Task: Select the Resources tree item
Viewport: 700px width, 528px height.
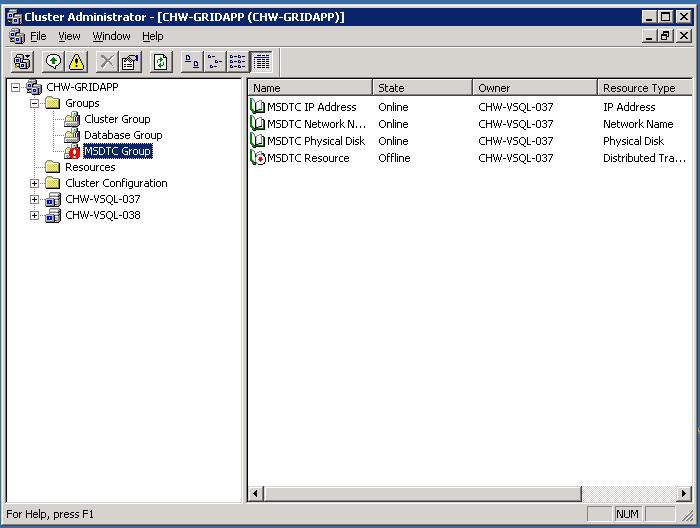Action: click(x=90, y=167)
